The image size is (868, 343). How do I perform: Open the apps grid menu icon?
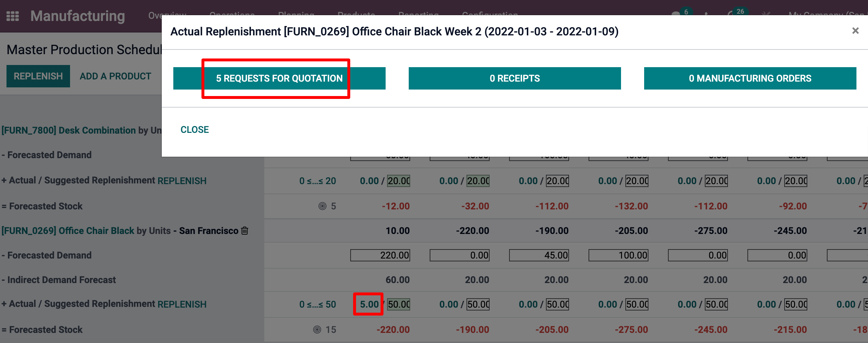pyautogui.click(x=13, y=16)
